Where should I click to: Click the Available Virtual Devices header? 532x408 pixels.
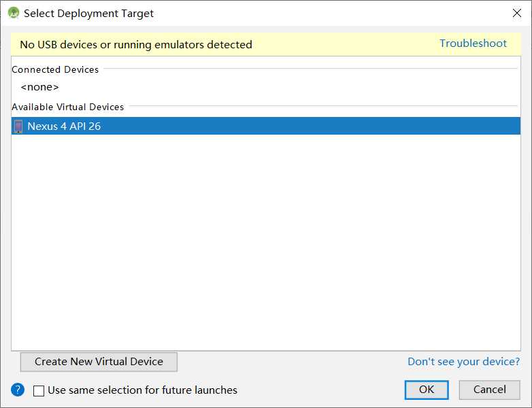[68, 107]
